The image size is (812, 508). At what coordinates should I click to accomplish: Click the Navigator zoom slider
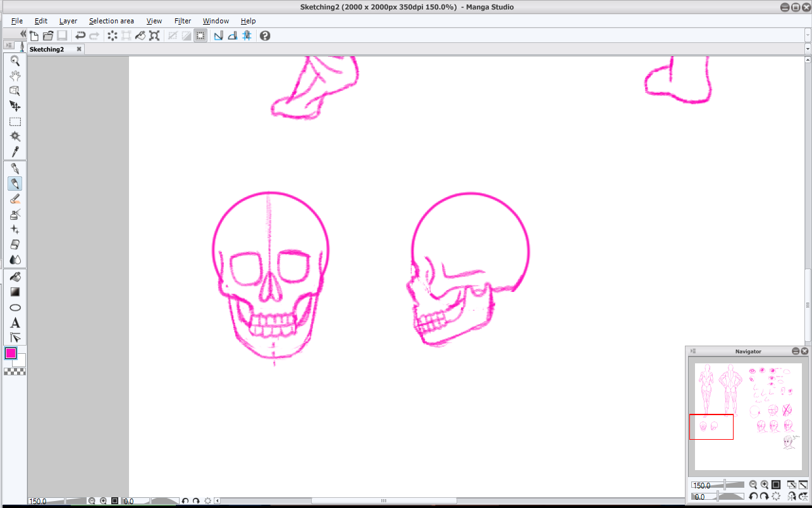pos(725,485)
